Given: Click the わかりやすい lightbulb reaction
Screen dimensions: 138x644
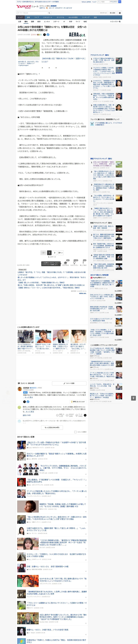Looking at the screenshot, I should pos(74,263).
